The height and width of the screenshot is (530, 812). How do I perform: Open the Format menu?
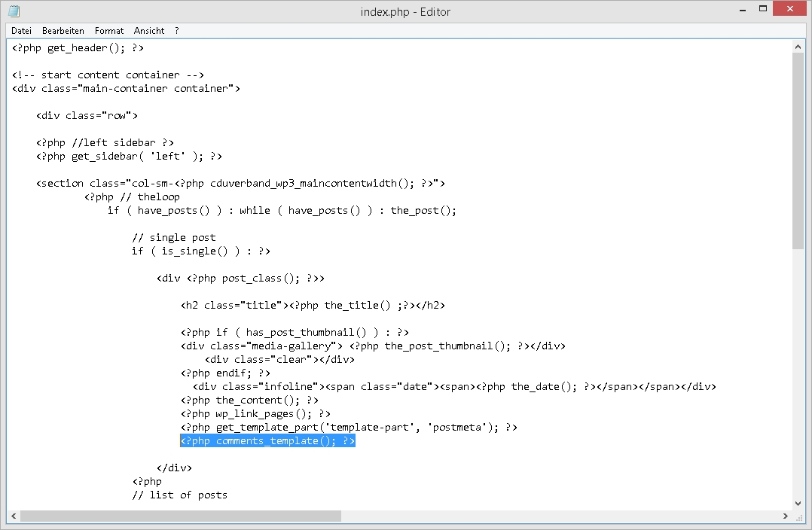[x=109, y=31]
